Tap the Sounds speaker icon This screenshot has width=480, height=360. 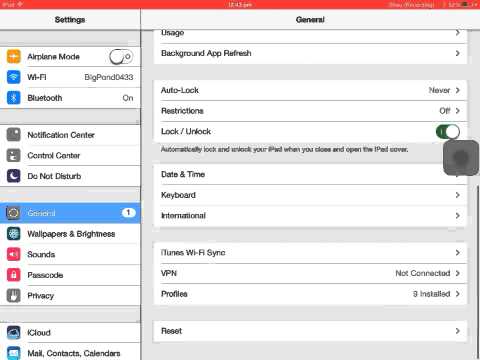[14, 254]
